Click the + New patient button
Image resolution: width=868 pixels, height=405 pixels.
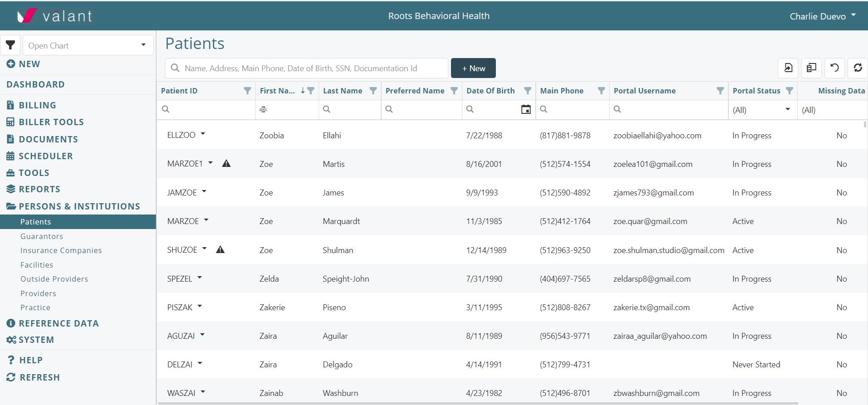(473, 68)
